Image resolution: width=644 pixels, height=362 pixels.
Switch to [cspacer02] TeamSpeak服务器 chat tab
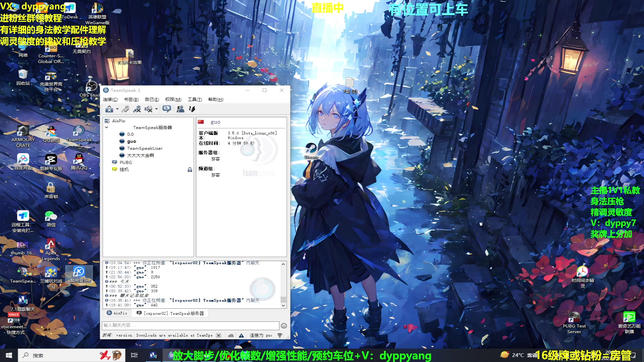coord(170,313)
